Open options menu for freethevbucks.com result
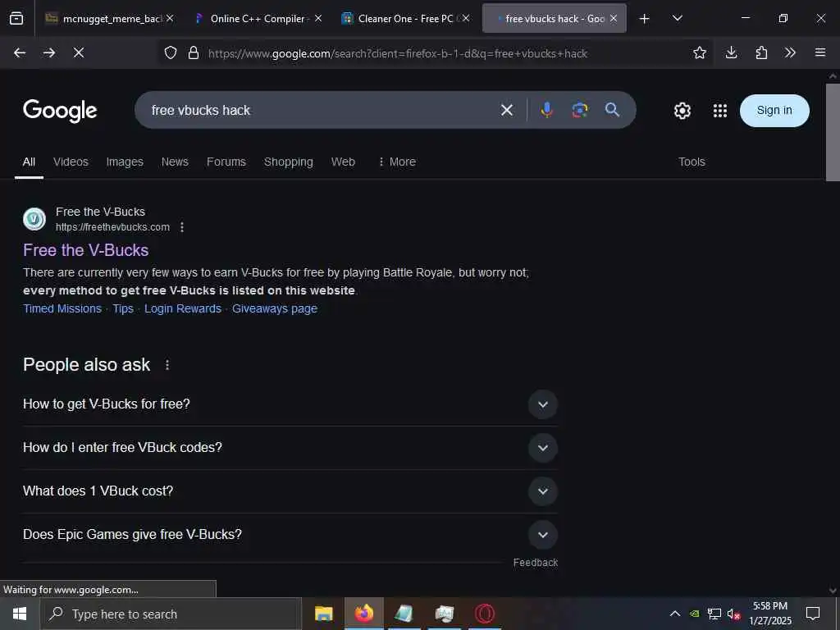This screenshot has width=840, height=630. coord(182,227)
